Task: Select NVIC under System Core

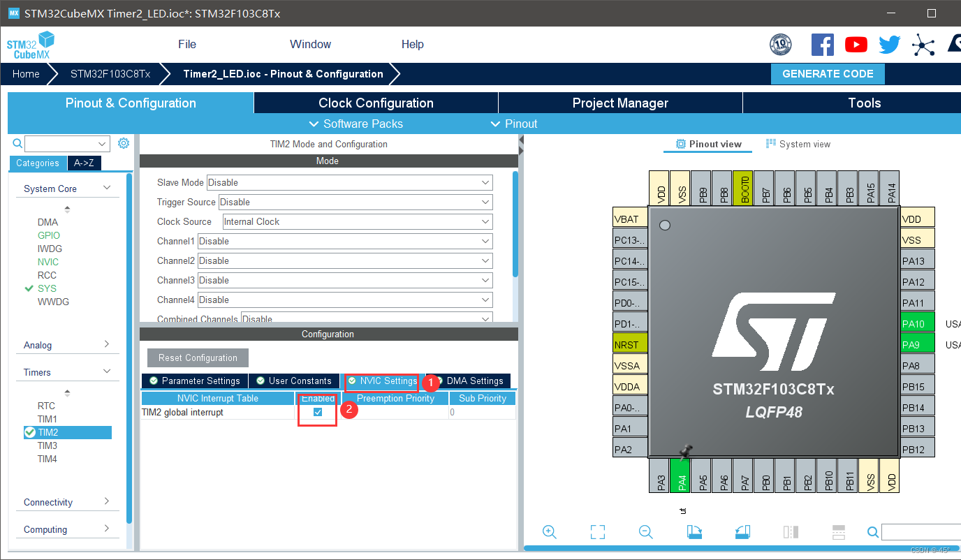Action: pos(48,262)
